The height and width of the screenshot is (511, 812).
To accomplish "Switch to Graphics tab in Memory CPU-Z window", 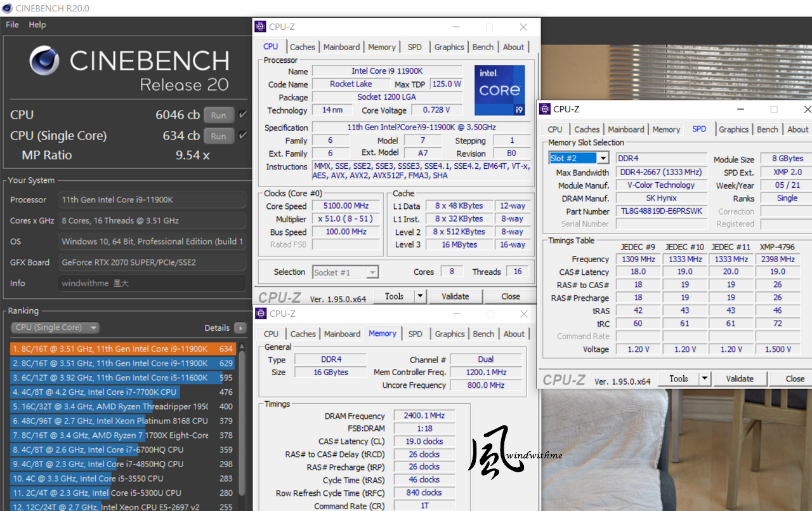I will (x=450, y=334).
